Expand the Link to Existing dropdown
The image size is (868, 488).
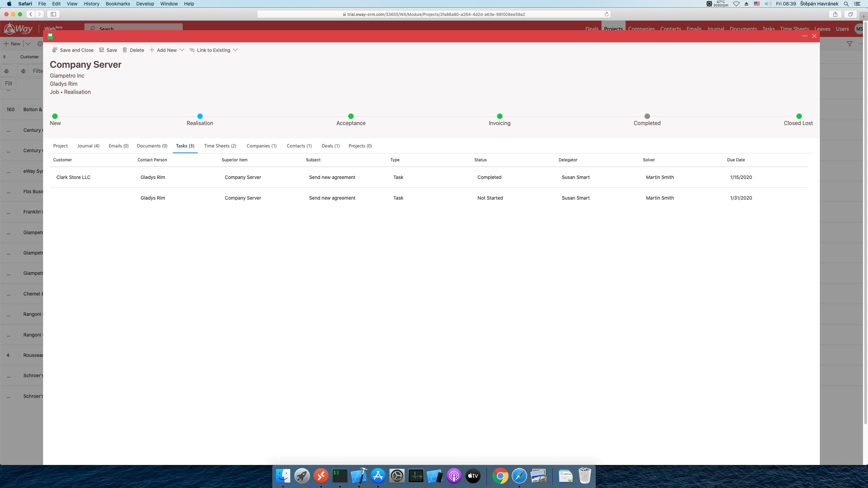pyautogui.click(x=235, y=50)
